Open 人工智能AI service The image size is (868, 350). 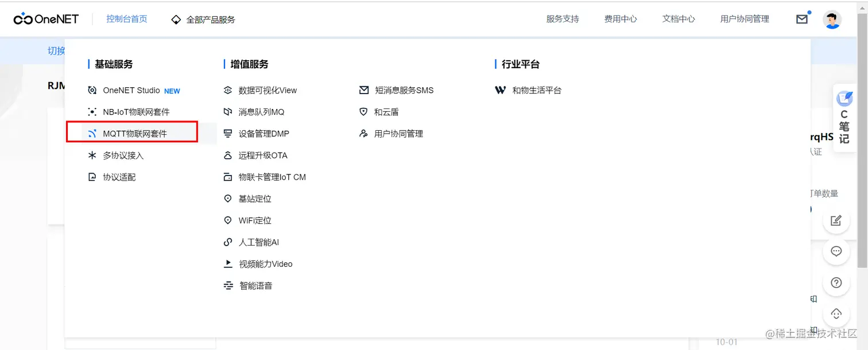coord(259,242)
